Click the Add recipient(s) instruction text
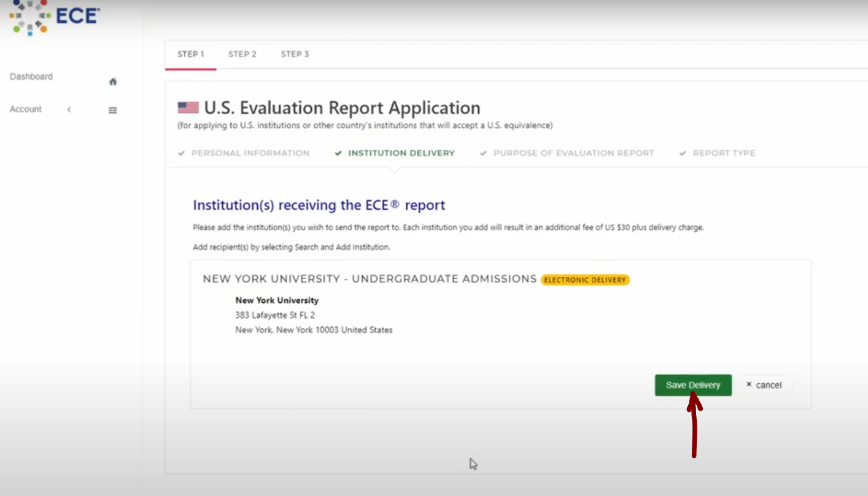The width and height of the screenshot is (868, 496). 291,247
